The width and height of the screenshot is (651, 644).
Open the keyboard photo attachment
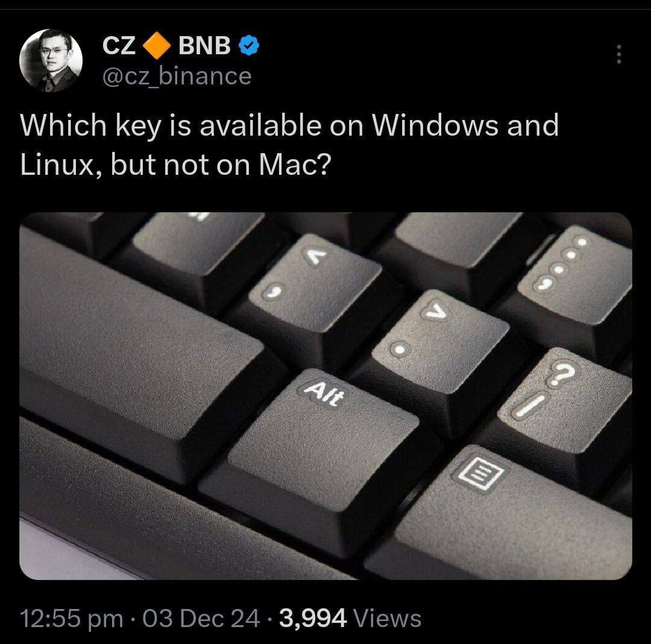point(325,396)
